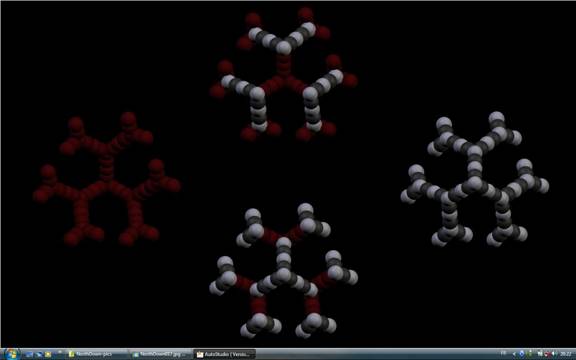
Task: Select the all-grey and white molecular model
Action: pos(475,179)
